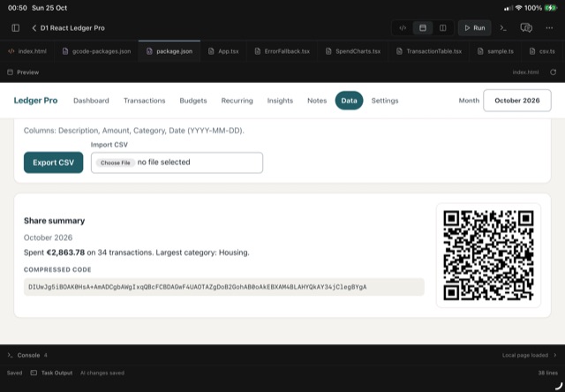The height and width of the screenshot is (392, 565).
Task: Click the 00:50 clock in status bar
Action: tap(18, 8)
